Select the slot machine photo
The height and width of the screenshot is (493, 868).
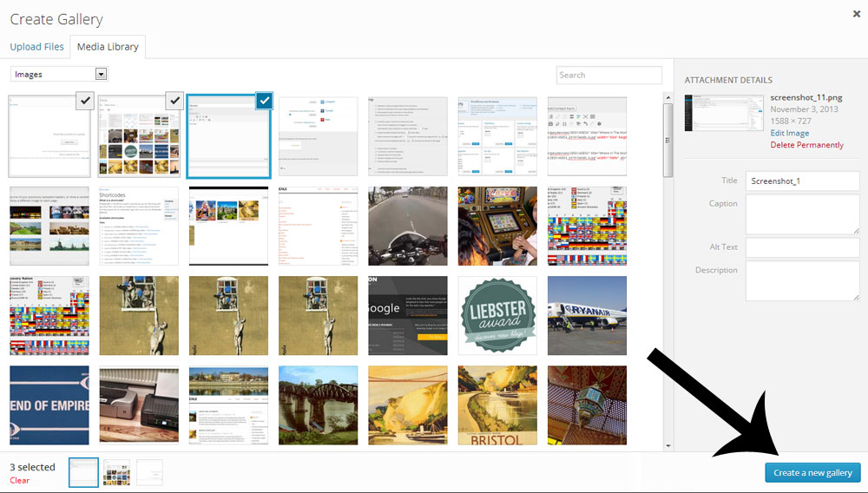pyautogui.click(x=497, y=226)
